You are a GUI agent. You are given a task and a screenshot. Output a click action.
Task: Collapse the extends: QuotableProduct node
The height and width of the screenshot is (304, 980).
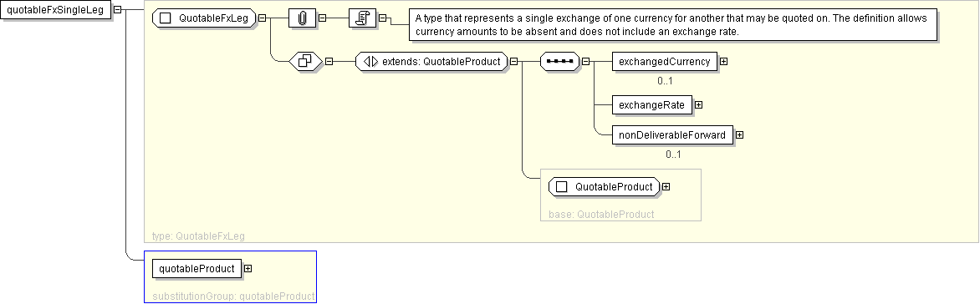(x=513, y=61)
